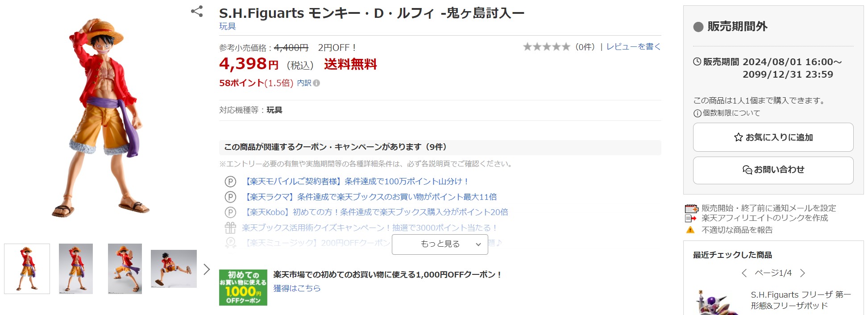Open the points breakdown info icon
This screenshot has height=315, width=868.
point(316,83)
